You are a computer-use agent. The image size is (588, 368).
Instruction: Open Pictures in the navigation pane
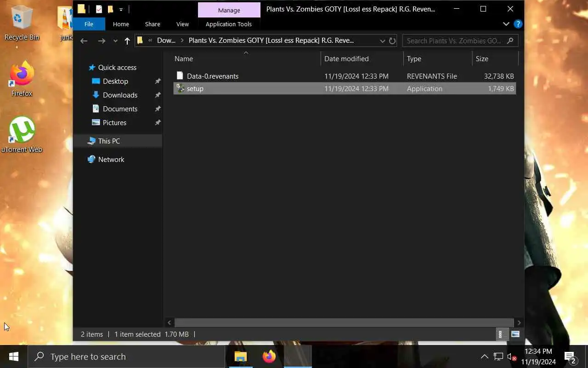pos(114,122)
